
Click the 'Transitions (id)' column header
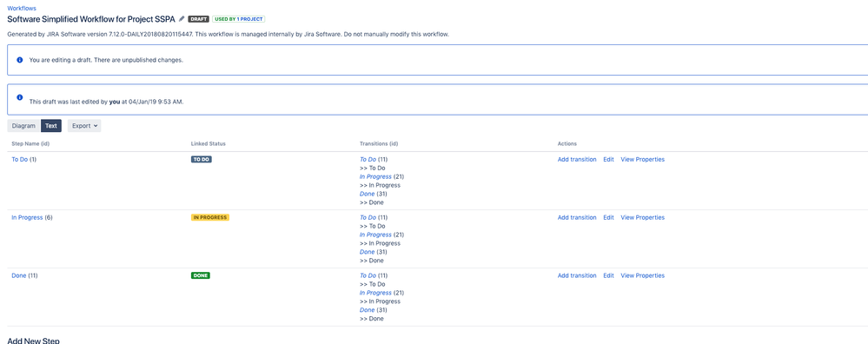(x=379, y=144)
